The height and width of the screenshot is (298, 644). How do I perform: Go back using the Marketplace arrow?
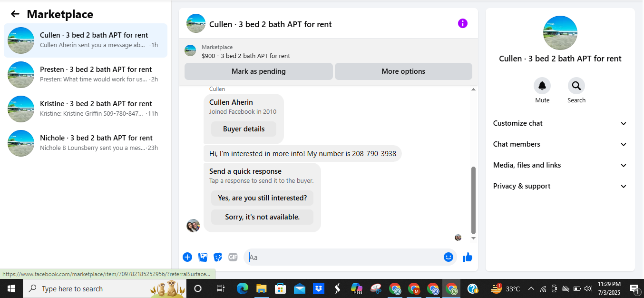click(x=15, y=14)
